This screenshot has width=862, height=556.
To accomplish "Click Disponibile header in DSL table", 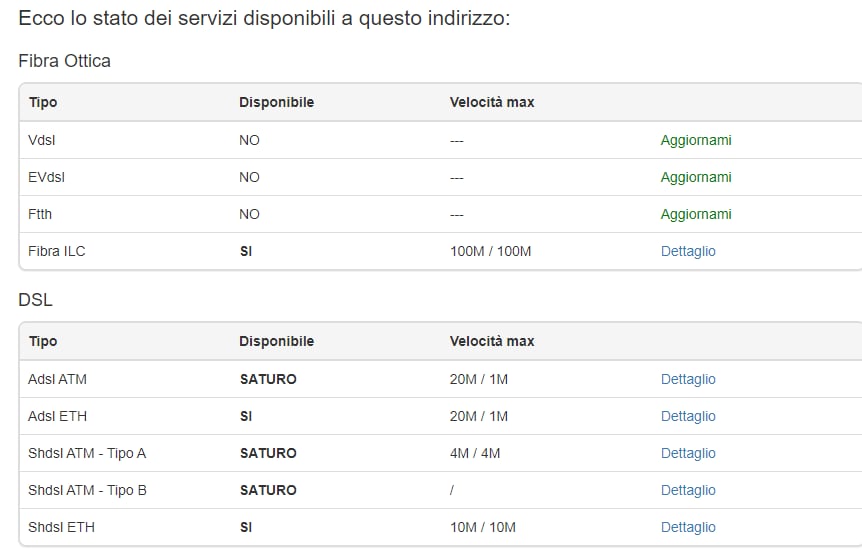I will [276, 341].
